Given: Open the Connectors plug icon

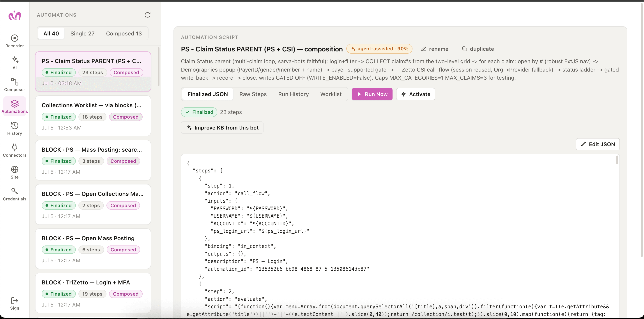Looking at the screenshot, I should [14, 150].
